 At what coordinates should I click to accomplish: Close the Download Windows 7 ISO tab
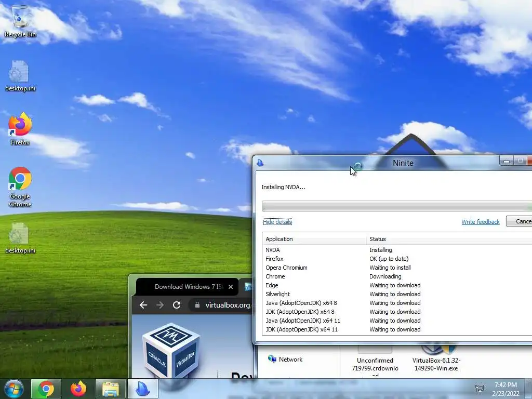click(231, 287)
